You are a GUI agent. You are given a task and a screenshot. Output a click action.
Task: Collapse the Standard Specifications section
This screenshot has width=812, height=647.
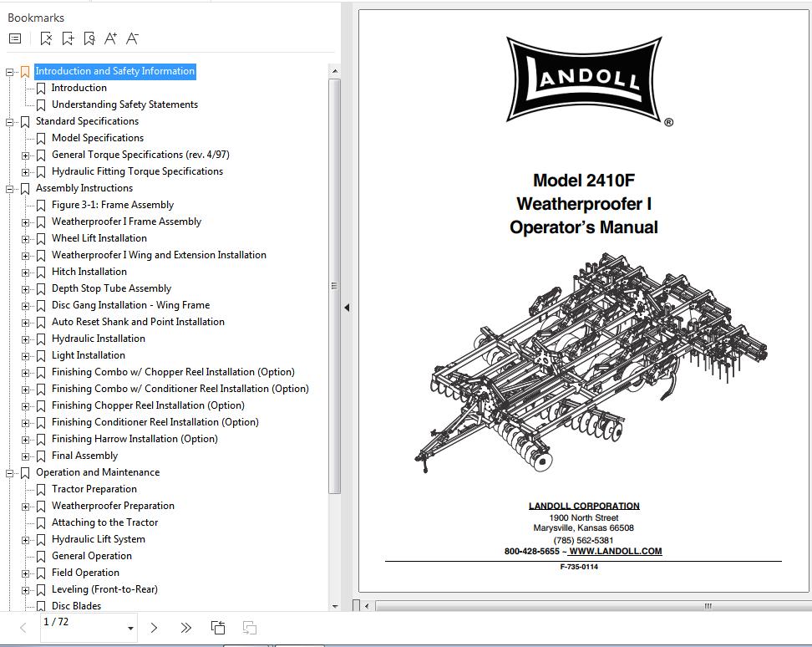pos(9,122)
